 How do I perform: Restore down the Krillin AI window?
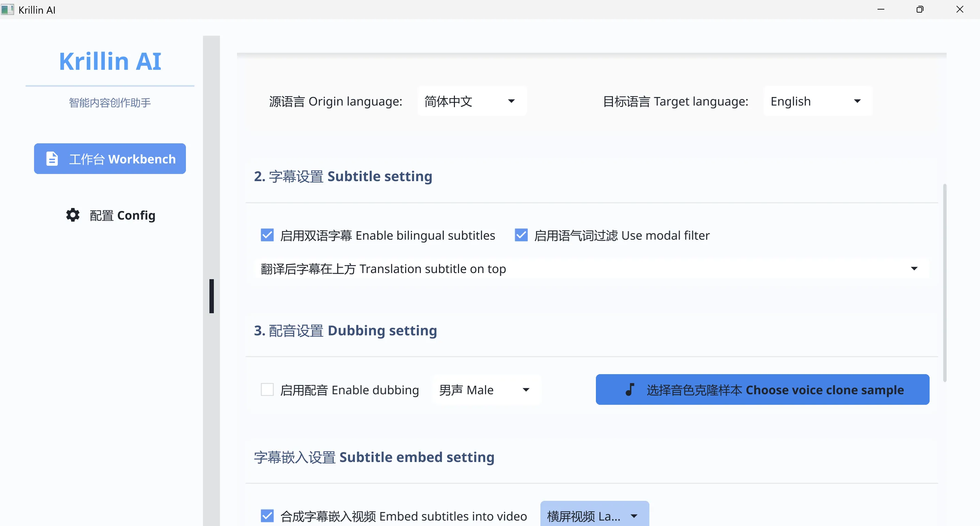[919, 9]
